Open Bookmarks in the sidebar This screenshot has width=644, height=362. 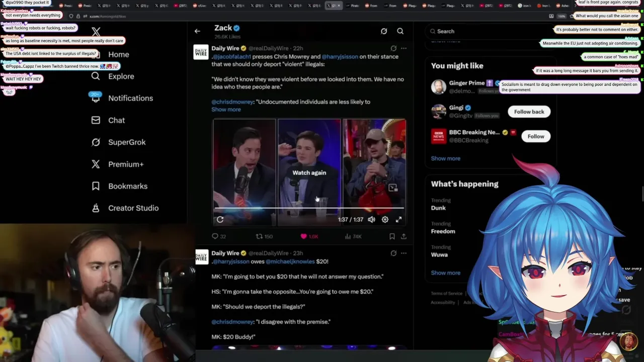point(128,186)
